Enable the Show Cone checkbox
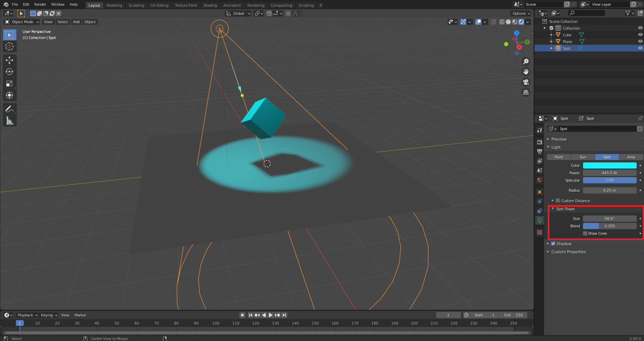The height and width of the screenshot is (341, 644). pos(585,233)
